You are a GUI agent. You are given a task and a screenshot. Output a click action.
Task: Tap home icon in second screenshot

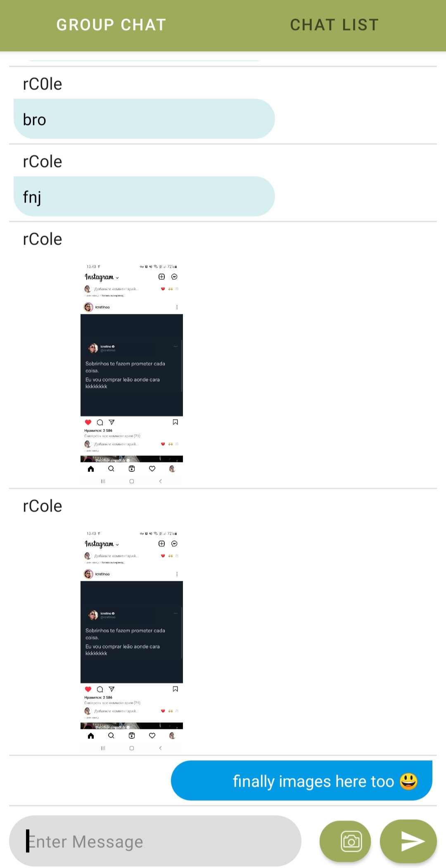tap(91, 736)
